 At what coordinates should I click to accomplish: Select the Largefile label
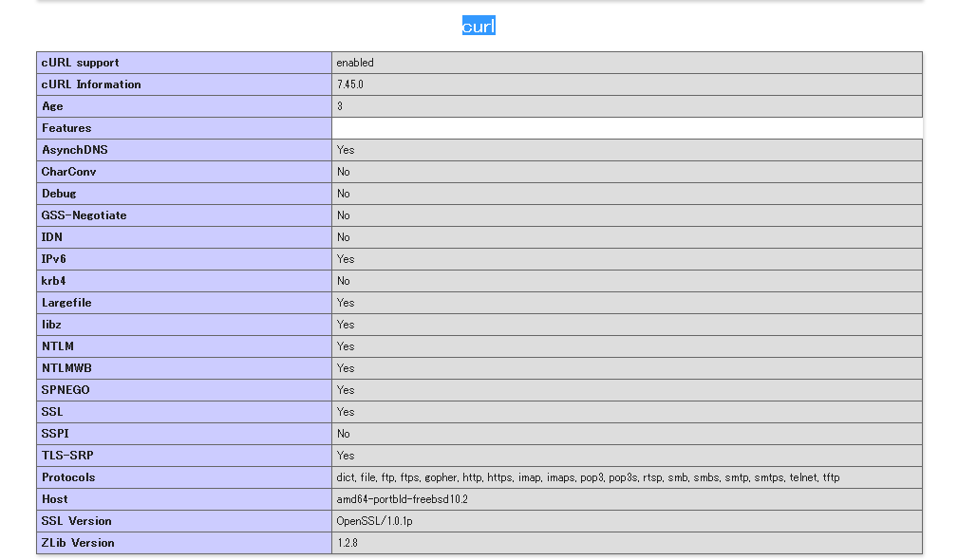click(66, 303)
